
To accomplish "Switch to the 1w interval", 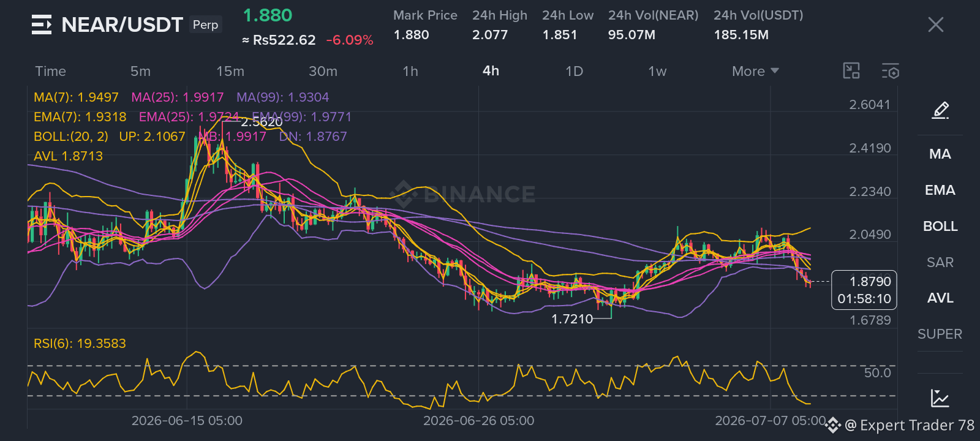I will point(657,71).
